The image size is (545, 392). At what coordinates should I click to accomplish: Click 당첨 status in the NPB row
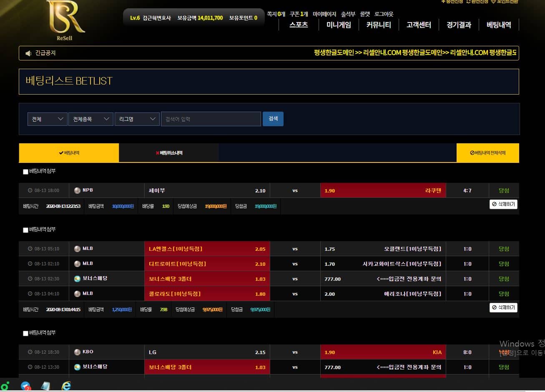pos(504,190)
